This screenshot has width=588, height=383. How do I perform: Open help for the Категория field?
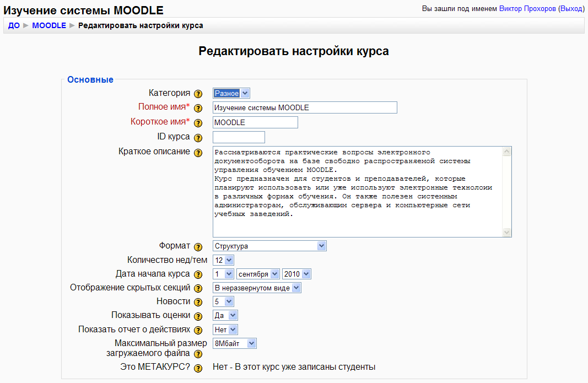point(198,93)
